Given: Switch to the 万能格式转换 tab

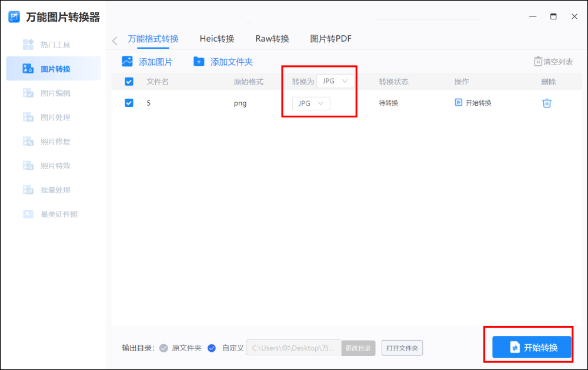Looking at the screenshot, I should [153, 39].
